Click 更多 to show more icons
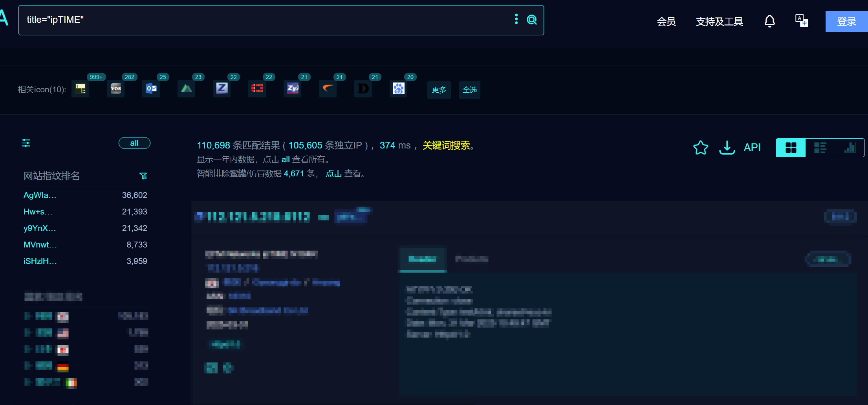 439,90
